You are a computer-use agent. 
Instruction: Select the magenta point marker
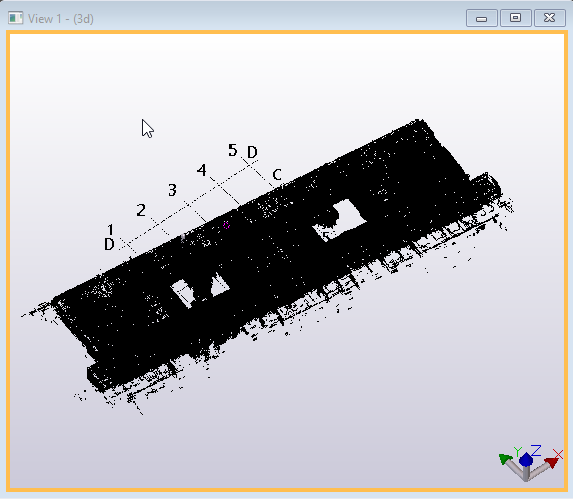[x=226, y=225]
